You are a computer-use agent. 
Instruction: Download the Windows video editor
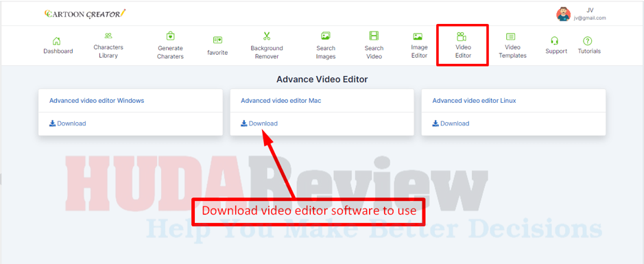coord(67,123)
